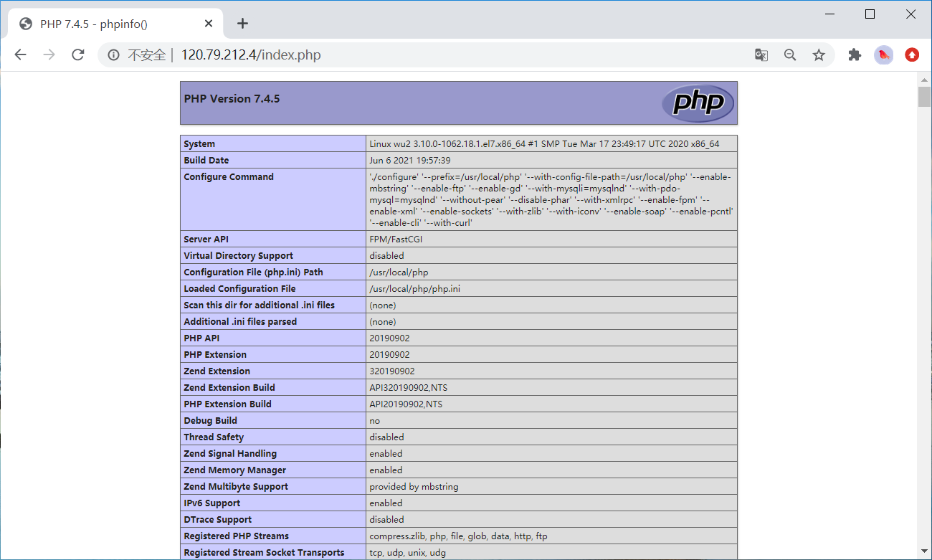Click the 'Loaded Configuration File' label

tap(240, 289)
